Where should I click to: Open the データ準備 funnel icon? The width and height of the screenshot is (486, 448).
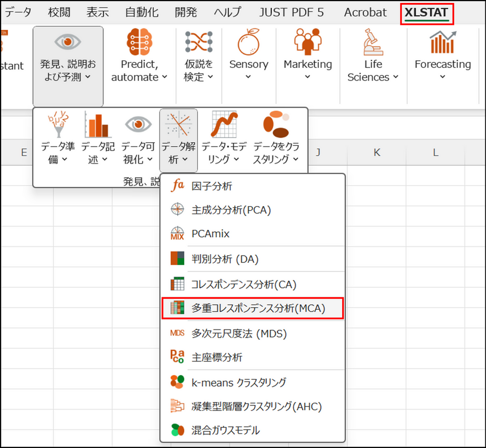coord(57,125)
